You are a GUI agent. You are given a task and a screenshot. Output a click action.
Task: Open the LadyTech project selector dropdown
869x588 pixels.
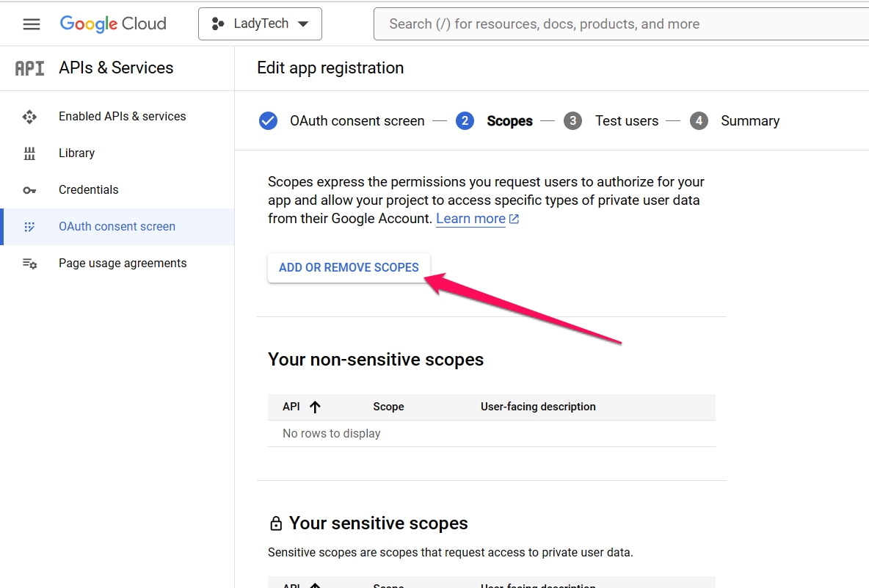click(x=260, y=23)
